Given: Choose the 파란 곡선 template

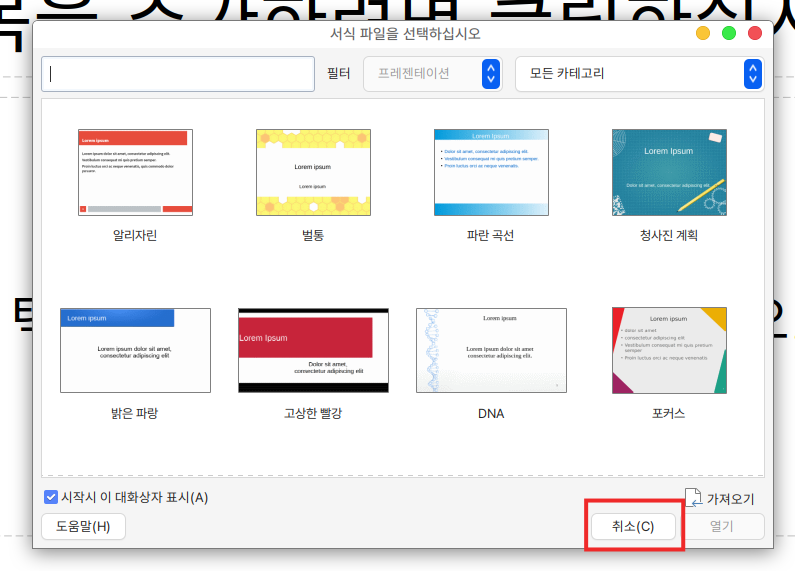Looking at the screenshot, I should click(x=491, y=172).
